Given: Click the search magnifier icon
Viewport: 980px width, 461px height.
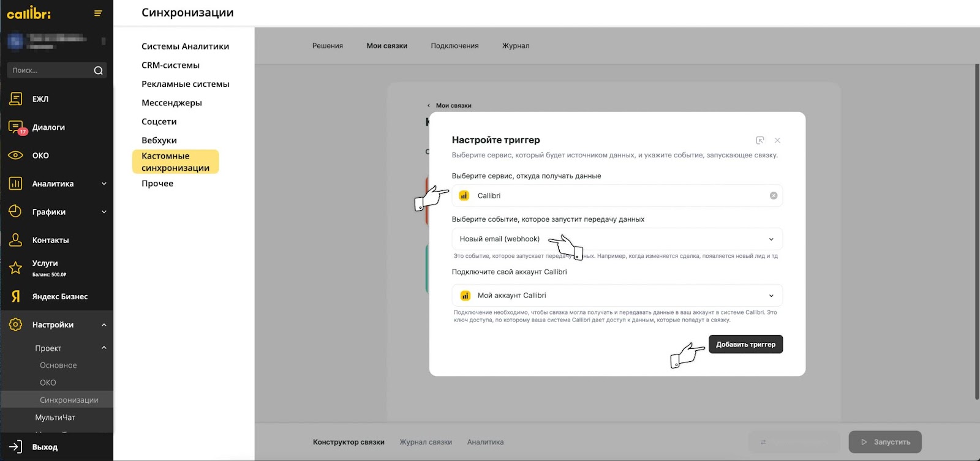Looking at the screenshot, I should [x=98, y=70].
